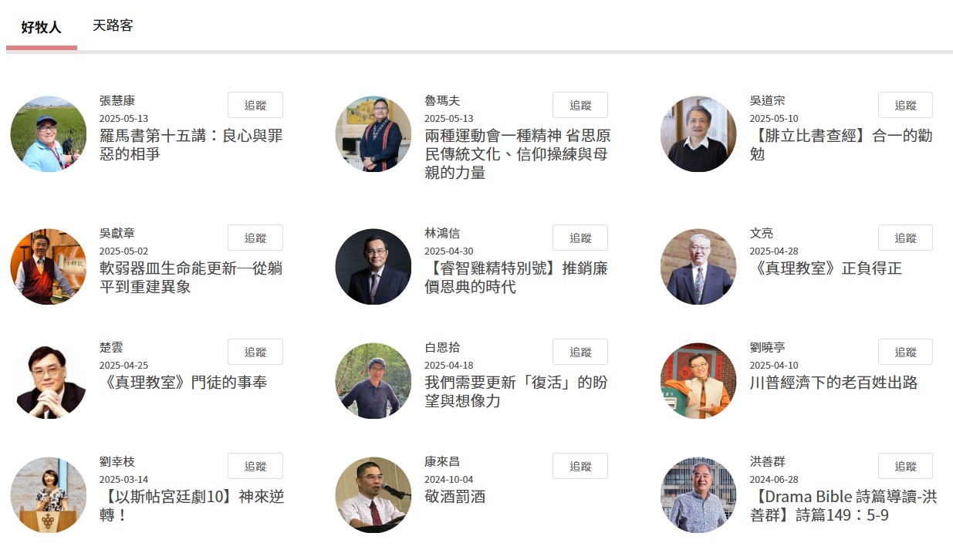Switch to the 天路客 tab
The height and width of the screenshot is (560, 953).
(113, 25)
